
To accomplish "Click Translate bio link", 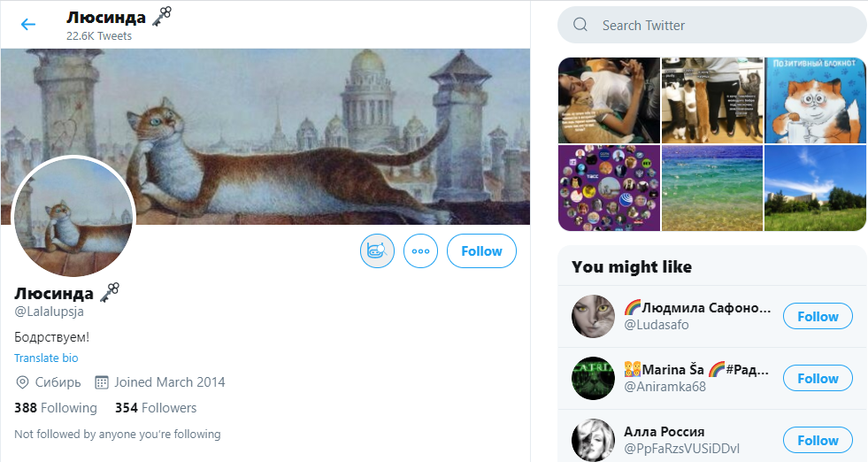I will coord(46,358).
